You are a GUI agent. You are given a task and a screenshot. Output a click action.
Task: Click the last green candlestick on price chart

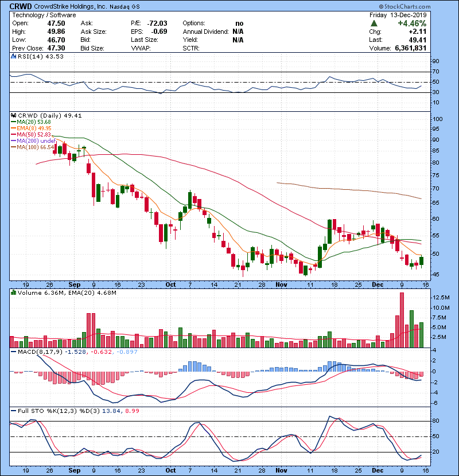pos(421,261)
